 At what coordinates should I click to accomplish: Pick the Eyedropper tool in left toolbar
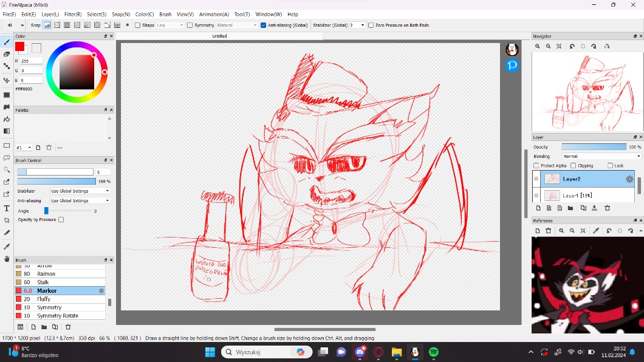pos(7,247)
